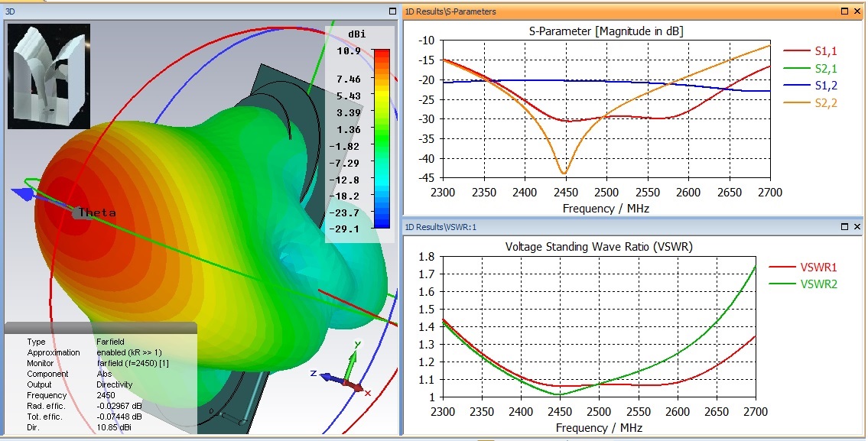
Task: Click the Dir. 10.85 dBi value
Action: tap(114, 427)
